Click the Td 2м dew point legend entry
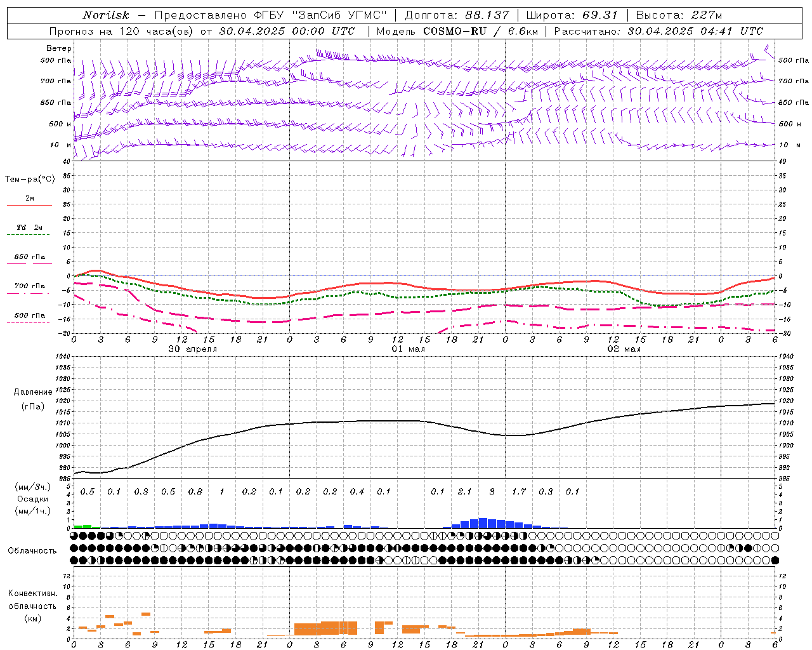 30,227
